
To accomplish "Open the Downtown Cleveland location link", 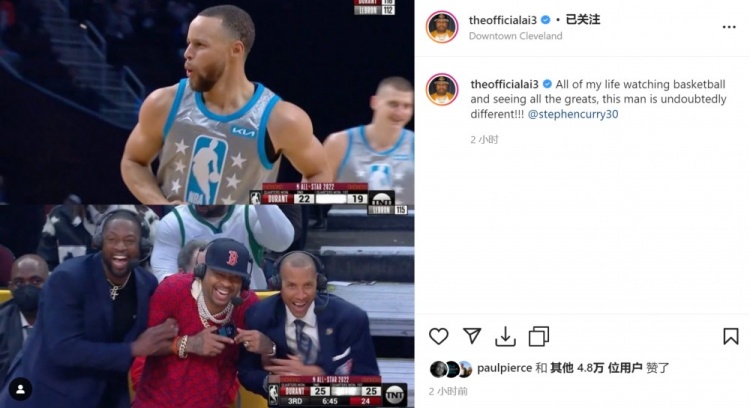I will tap(515, 36).
